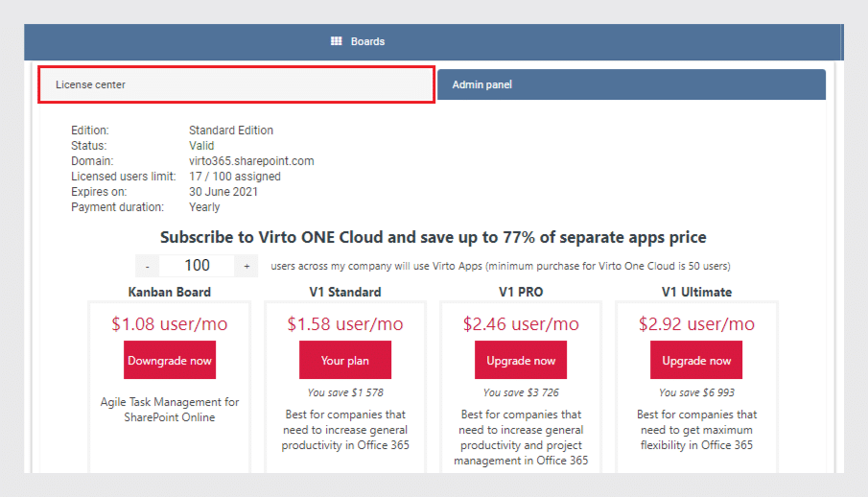Click 'Agile Task Management for SharePoint Online' description

[170, 410]
